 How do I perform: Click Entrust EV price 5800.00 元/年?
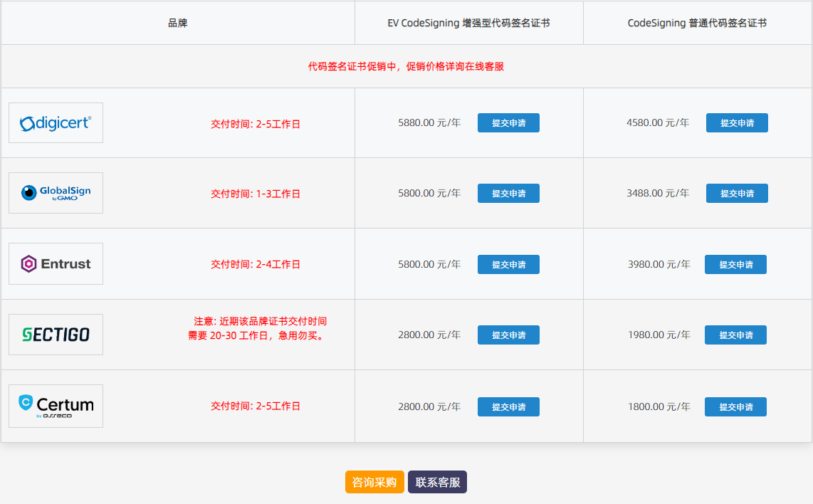coord(429,264)
